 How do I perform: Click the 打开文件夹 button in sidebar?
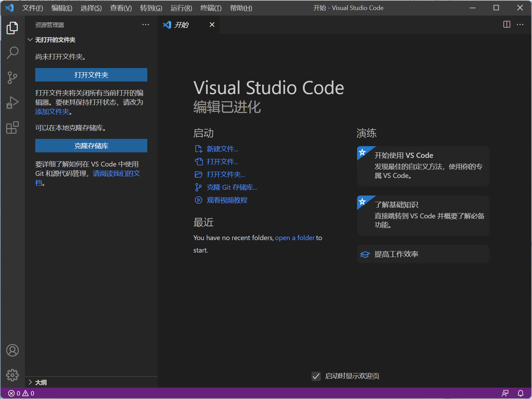(x=91, y=75)
